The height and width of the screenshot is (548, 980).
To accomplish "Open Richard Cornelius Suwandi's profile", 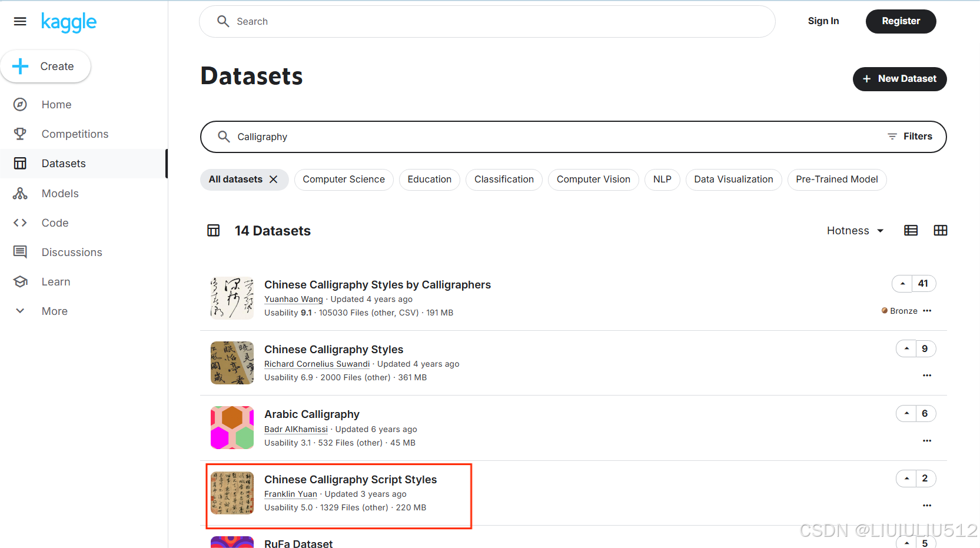I will pos(317,364).
